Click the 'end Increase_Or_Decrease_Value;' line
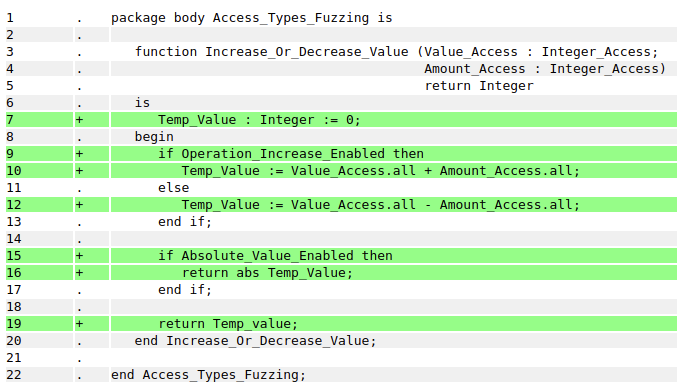This screenshot has width=677, height=383. pyautogui.click(x=256, y=341)
